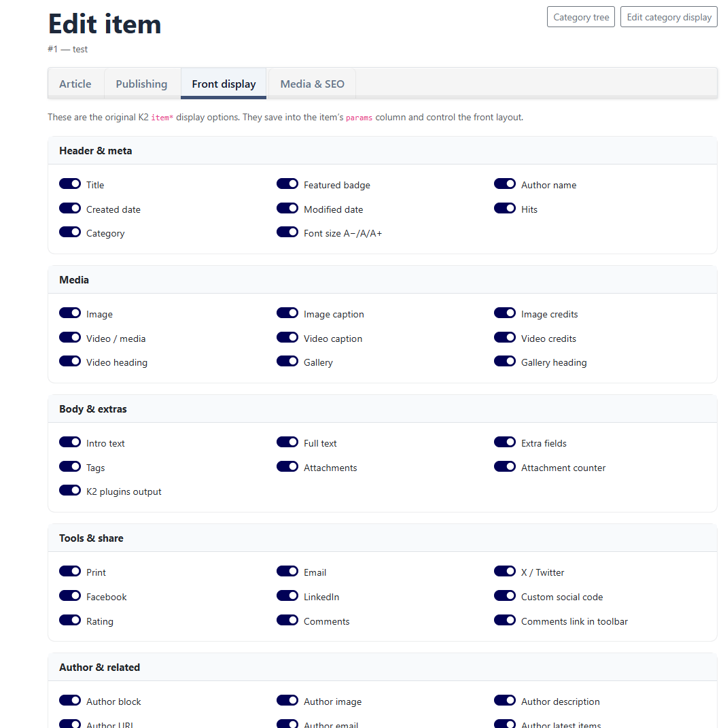Click the Category tree button
Viewport: 721px width, 728px height.
pos(581,17)
